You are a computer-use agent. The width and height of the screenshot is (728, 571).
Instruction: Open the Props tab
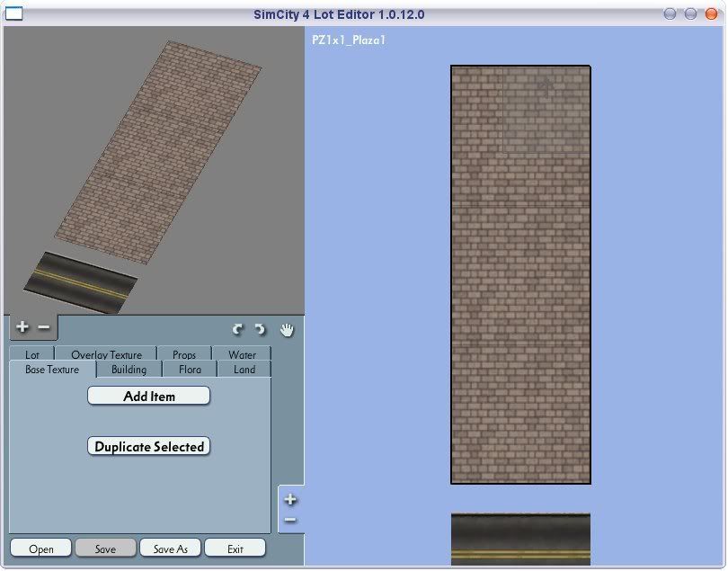pos(184,355)
